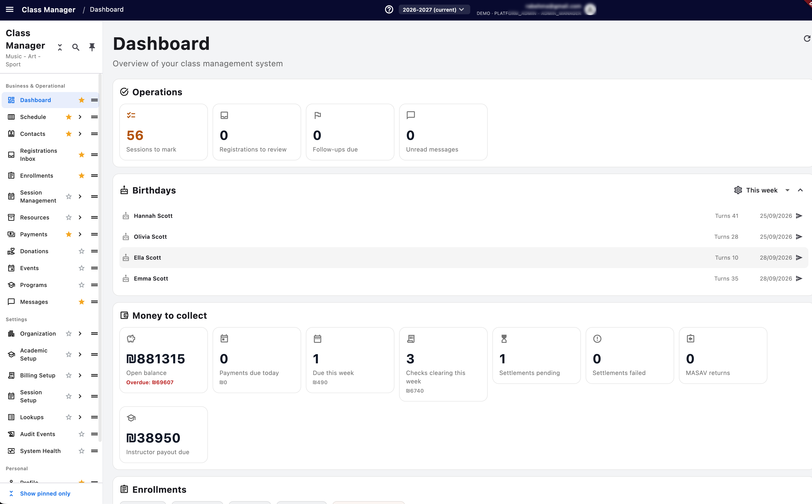Open System Health in the sidebar

pos(40,451)
